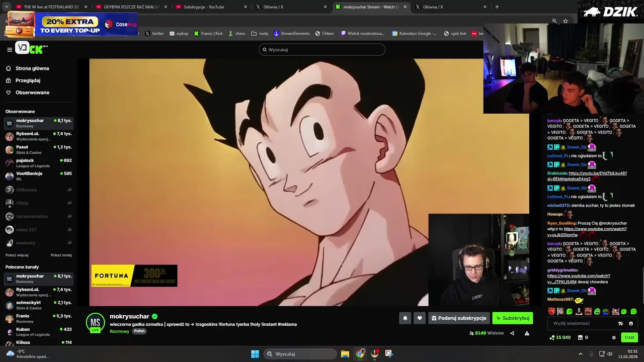The height and width of the screenshot is (362, 644).
Task: Open VooltBanicja channel in followed list
Action: (38, 176)
